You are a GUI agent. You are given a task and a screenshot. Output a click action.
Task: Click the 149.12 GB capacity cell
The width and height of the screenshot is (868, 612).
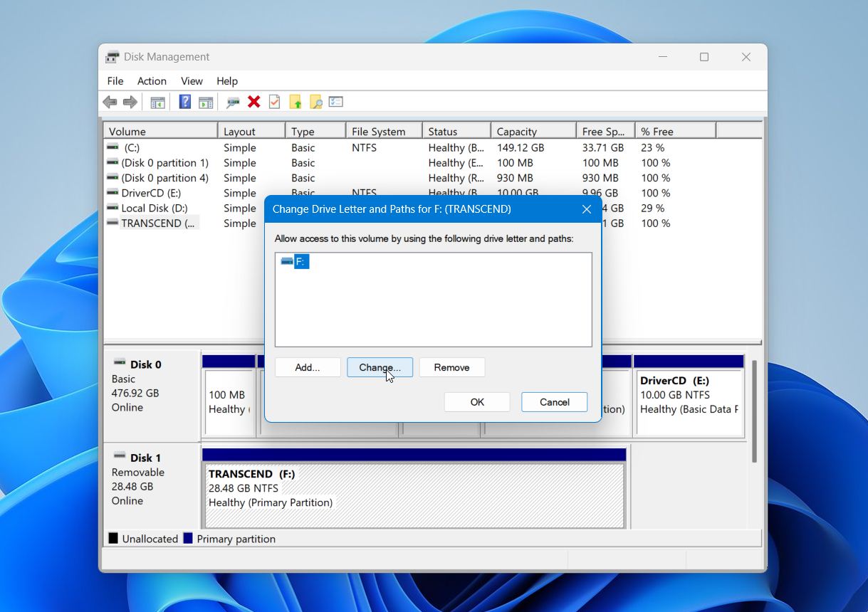click(x=521, y=148)
